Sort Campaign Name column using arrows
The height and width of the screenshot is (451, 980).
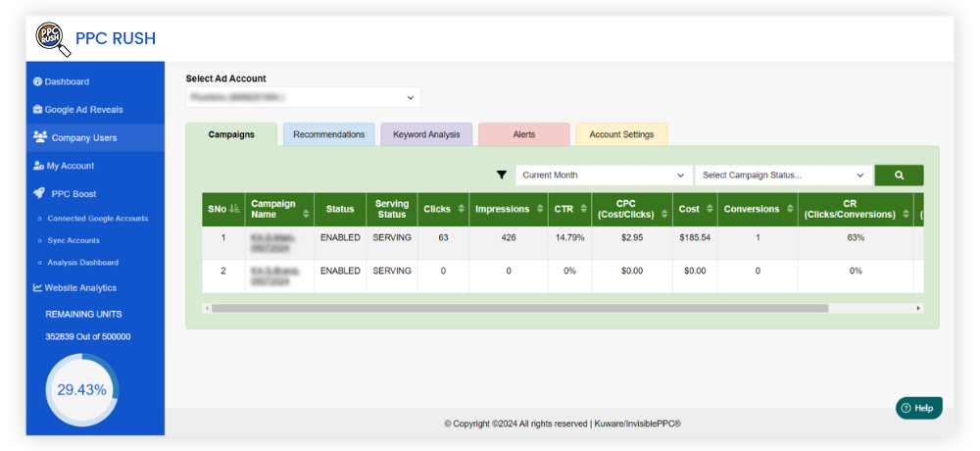(306, 214)
